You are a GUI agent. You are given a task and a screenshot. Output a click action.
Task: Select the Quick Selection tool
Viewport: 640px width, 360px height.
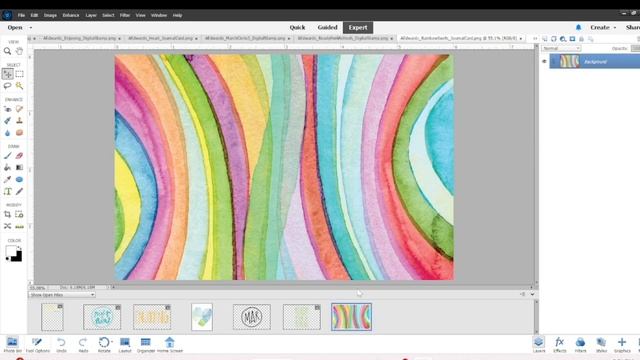click(19, 86)
